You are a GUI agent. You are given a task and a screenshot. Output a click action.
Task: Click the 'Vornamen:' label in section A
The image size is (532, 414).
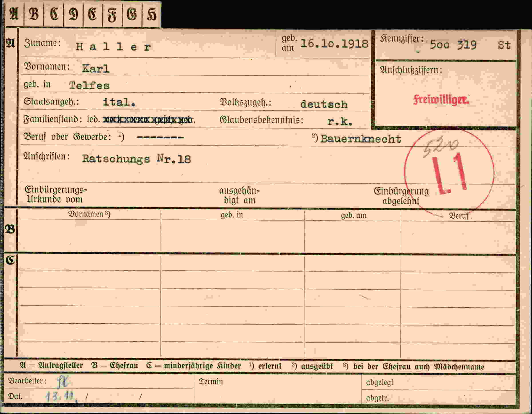[47, 66]
